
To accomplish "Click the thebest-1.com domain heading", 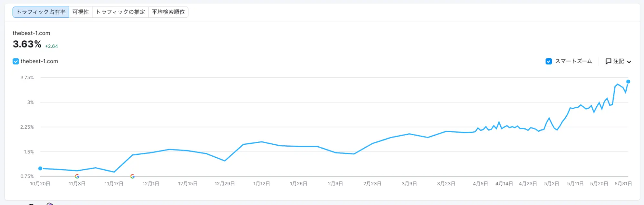I will tap(31, 33).
